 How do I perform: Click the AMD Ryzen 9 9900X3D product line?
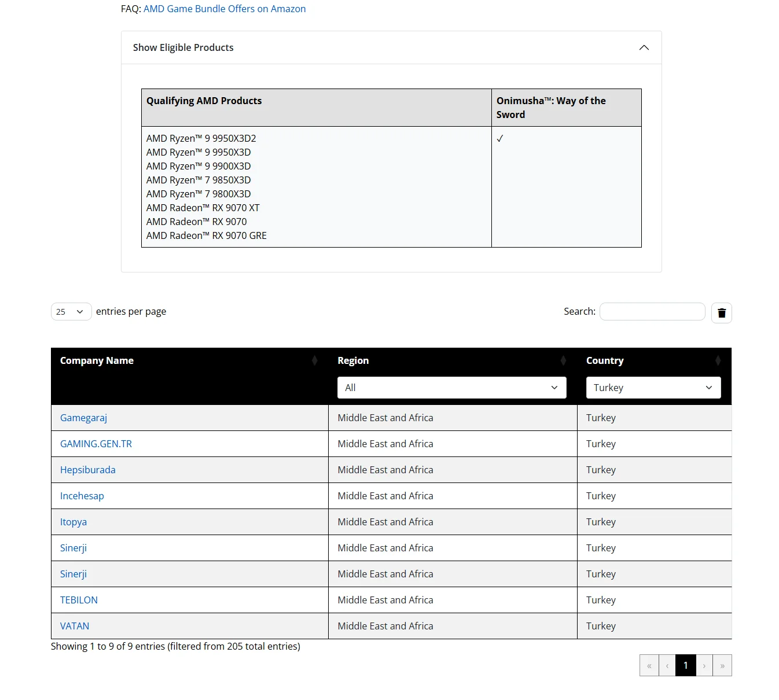[199, 166]
